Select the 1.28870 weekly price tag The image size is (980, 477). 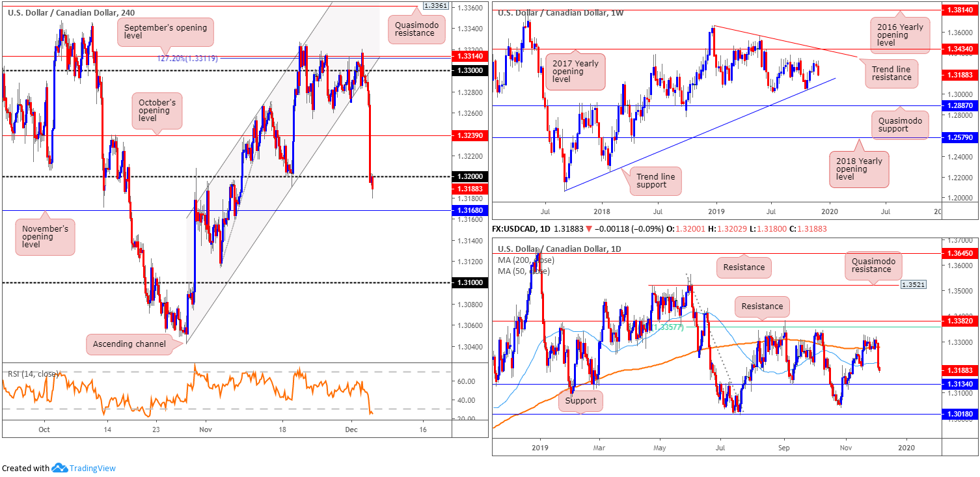pos(960,105)
